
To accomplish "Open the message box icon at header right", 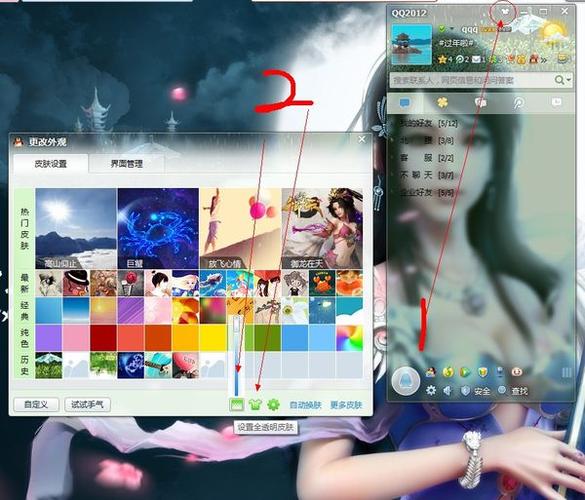I will tap(564, 59).
